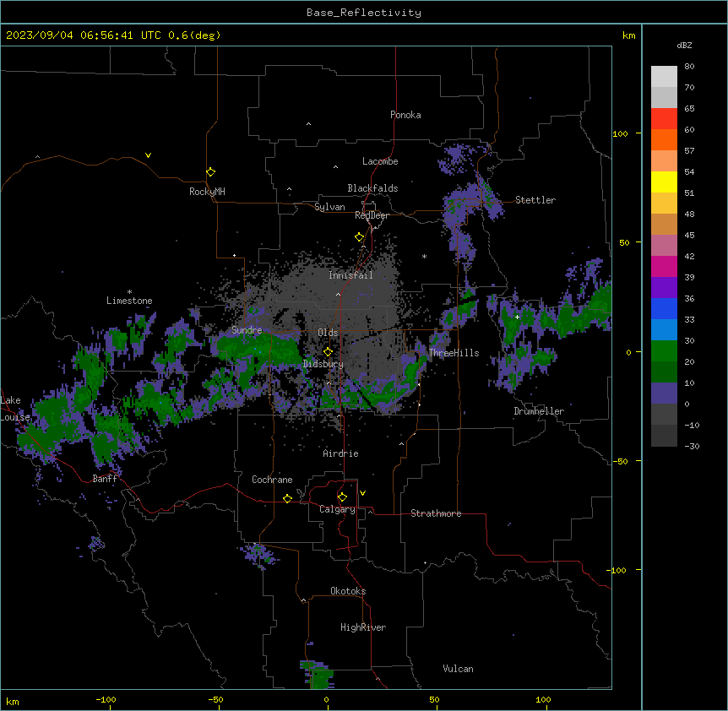Click the Vulcan label
This screenshot has height=711, width=728.
click(459, 669)
